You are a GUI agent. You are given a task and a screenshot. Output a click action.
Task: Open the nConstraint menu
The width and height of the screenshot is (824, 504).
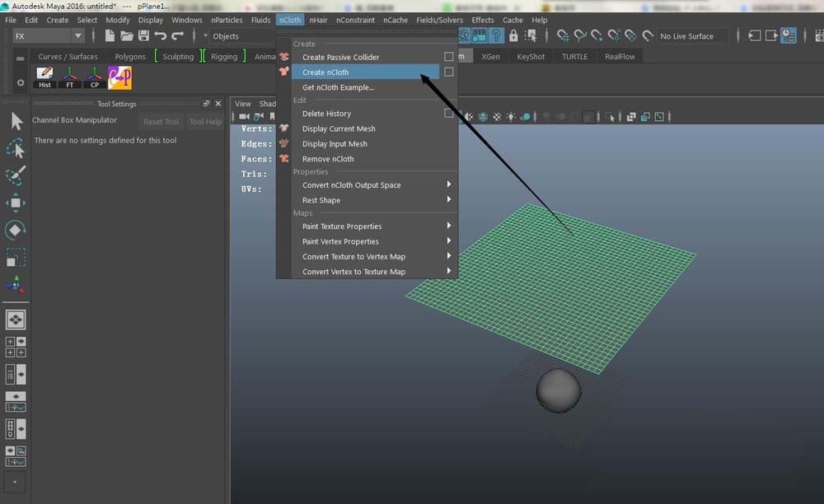[355, 20]
